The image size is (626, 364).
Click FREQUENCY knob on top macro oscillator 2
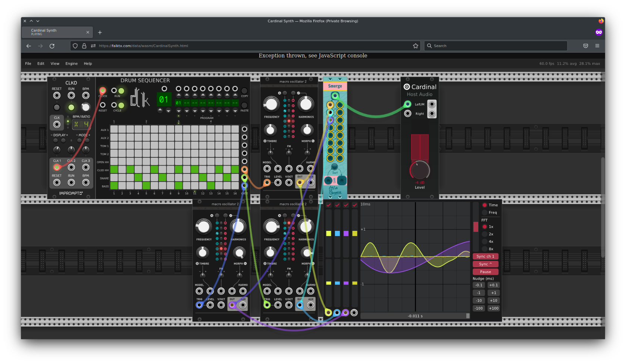coord(271,104)
